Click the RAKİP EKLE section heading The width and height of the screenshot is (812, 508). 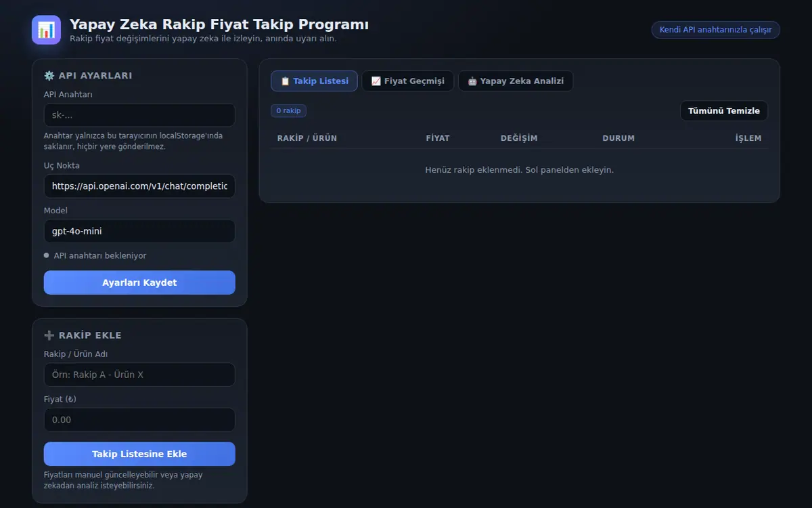click(x=83, y=335)
